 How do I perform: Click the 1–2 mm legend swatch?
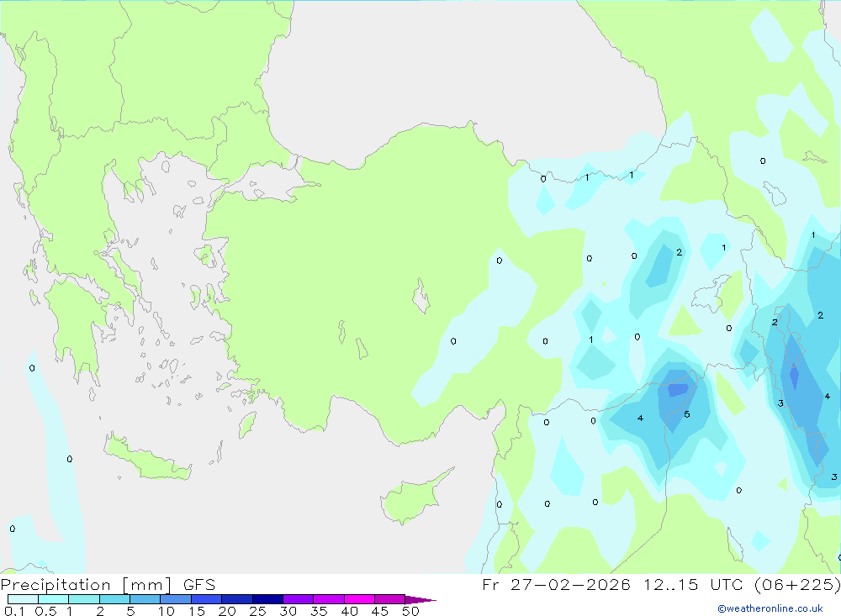coord(84,599)
